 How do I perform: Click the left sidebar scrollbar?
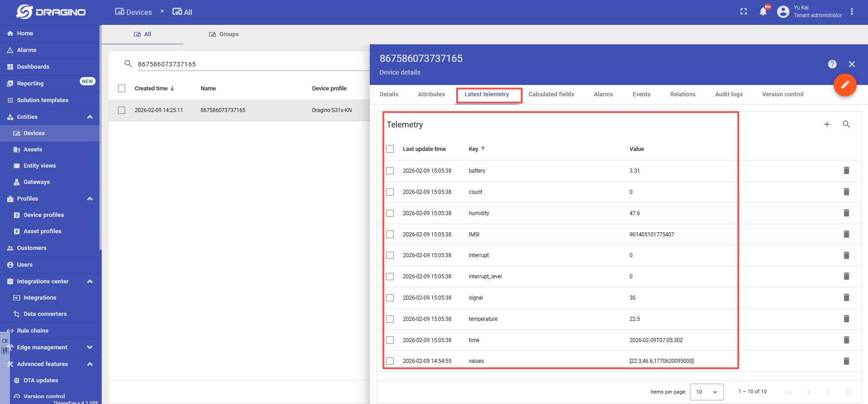[100, 138]
